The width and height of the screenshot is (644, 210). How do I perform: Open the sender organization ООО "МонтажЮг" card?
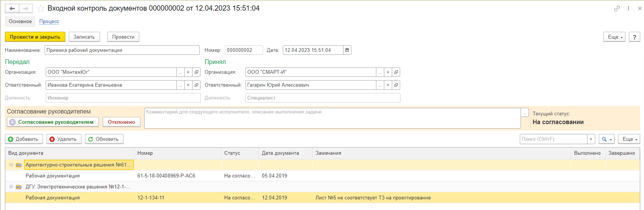pos(196,72)
